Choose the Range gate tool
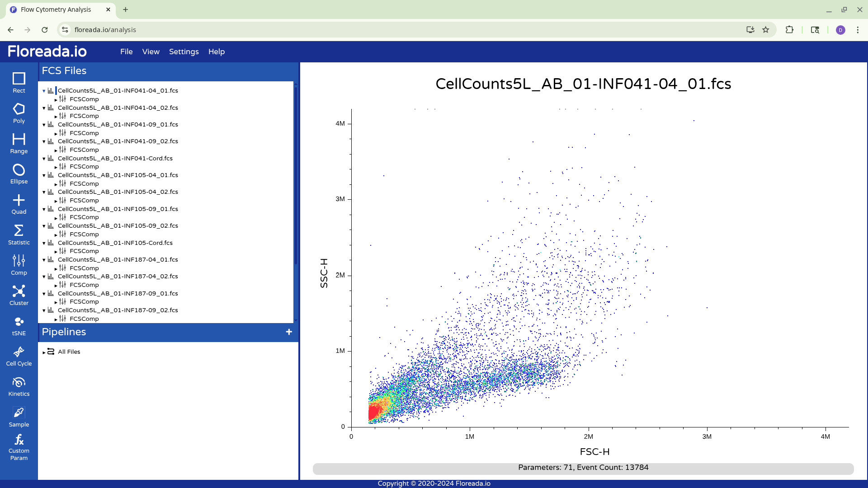The image size is (868, 488). click(x=19, y=143)
